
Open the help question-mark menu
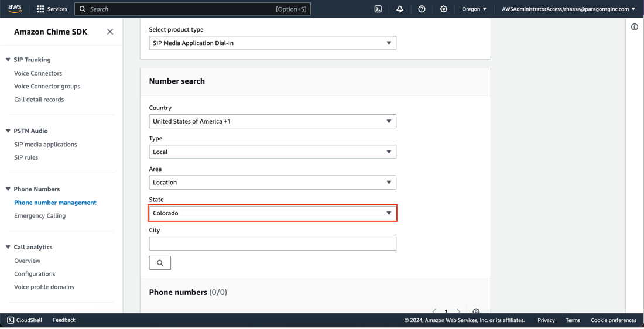(422, 9)
